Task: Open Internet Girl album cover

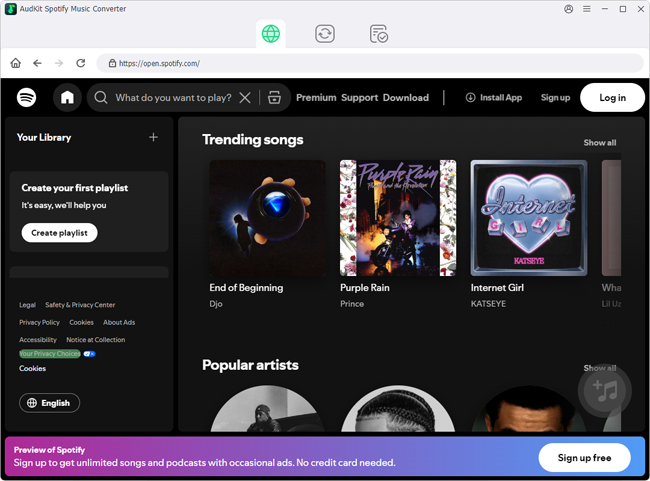Action: click(x=529, y=218)
